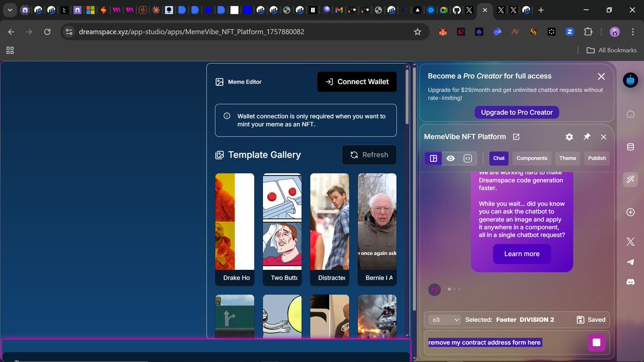Dismiss the Pro Creator upgrade banner

point(602,77)
